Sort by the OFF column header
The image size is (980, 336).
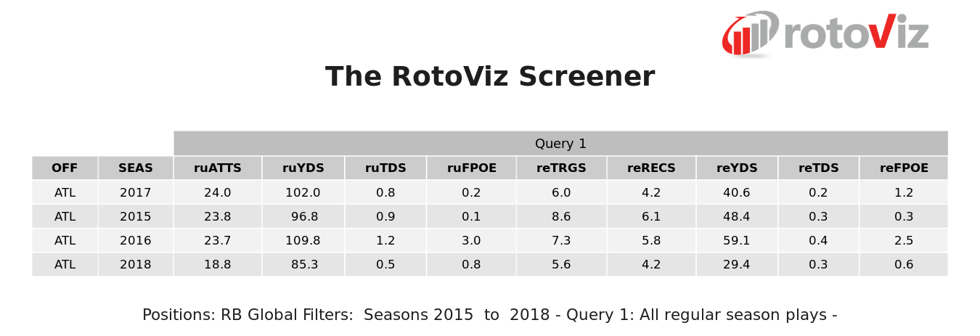point(65,168)
